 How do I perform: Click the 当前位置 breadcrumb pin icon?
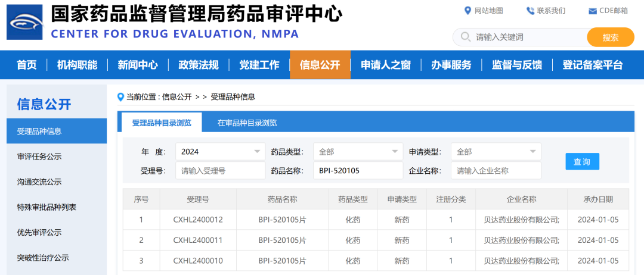121,96
